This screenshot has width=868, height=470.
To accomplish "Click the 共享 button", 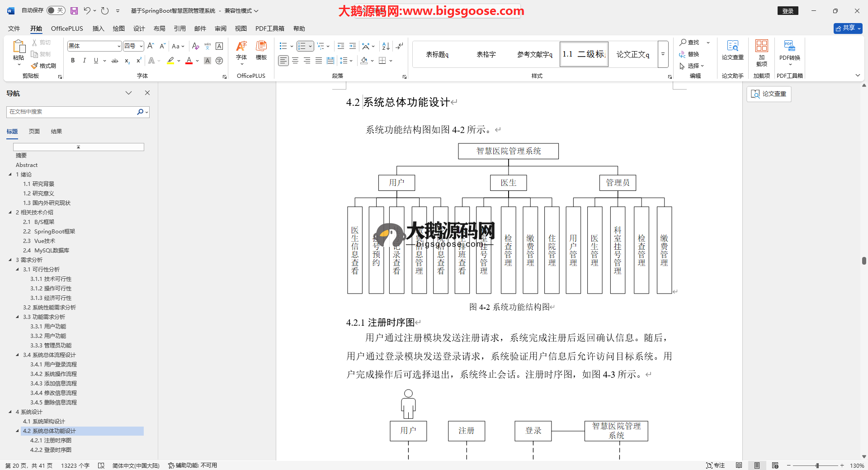I will point(848,28).
